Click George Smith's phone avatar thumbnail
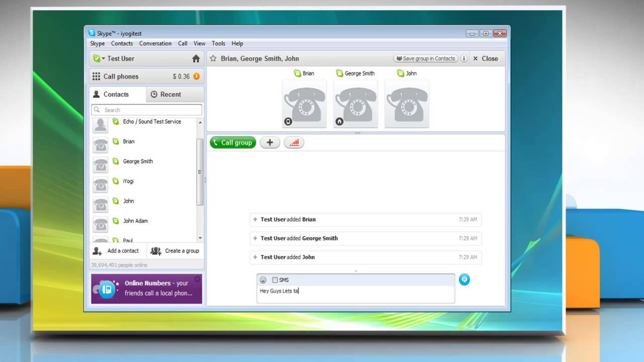This screenshot has height=362, width=644. pos(356,104)
